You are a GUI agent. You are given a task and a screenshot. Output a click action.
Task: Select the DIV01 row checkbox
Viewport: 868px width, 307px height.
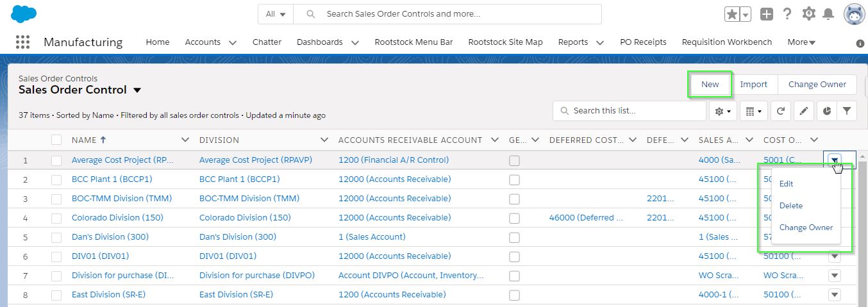(x=56, y=256)
